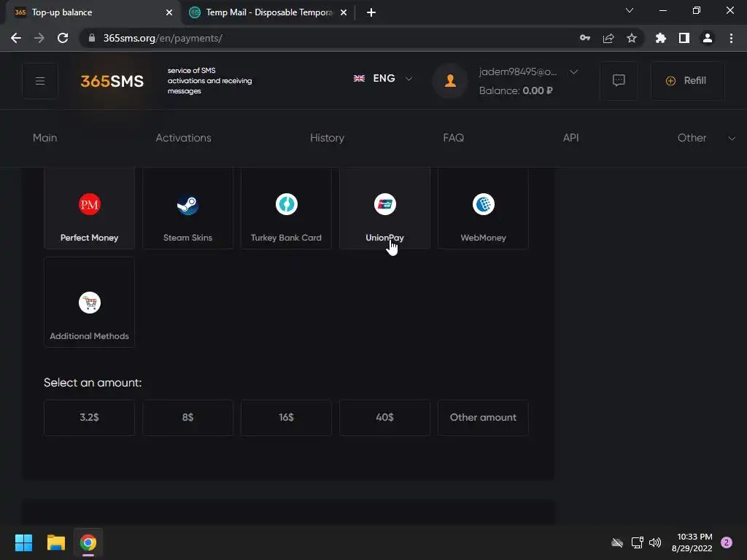Viewport: 747px width, 560px height.
Task: Select the Perfect Money payment method
Action: [x=89, y=208]
